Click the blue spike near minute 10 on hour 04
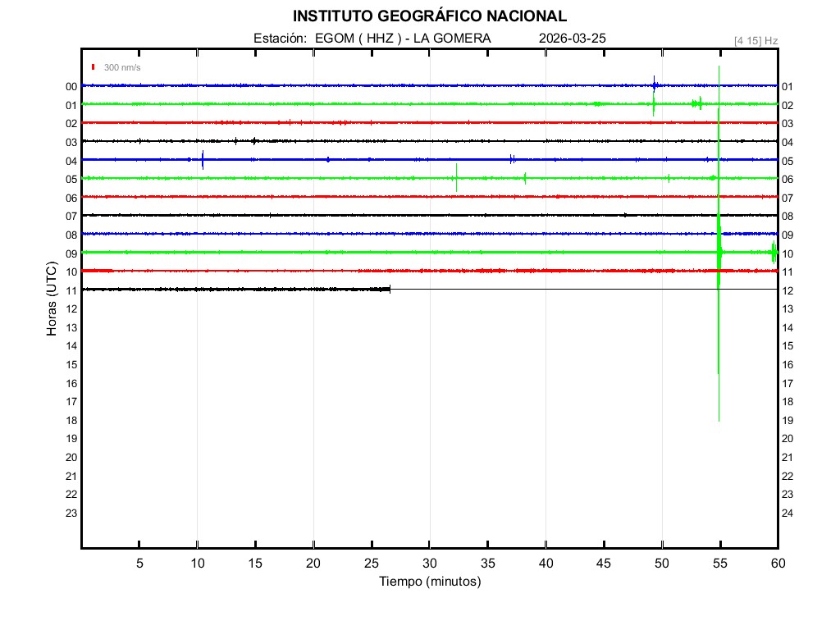Viewport: 840px width, 630px height. click(x=203, y=160)
